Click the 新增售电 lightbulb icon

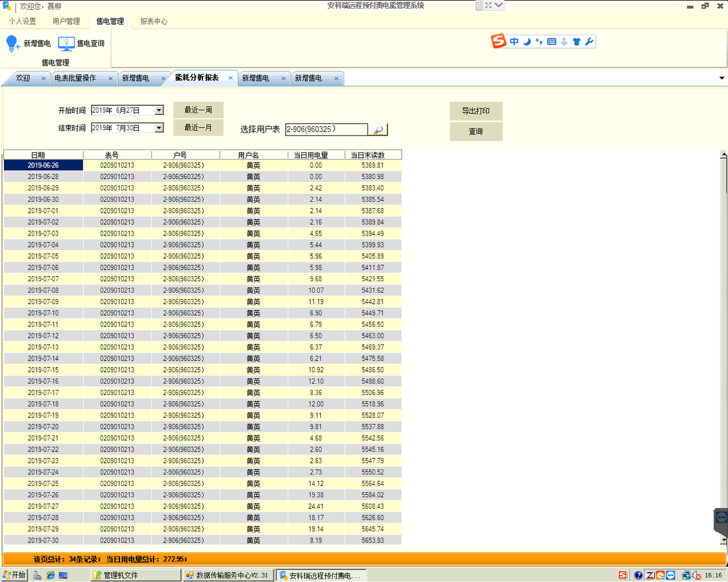pyautogui.click(x=13, y=43)
